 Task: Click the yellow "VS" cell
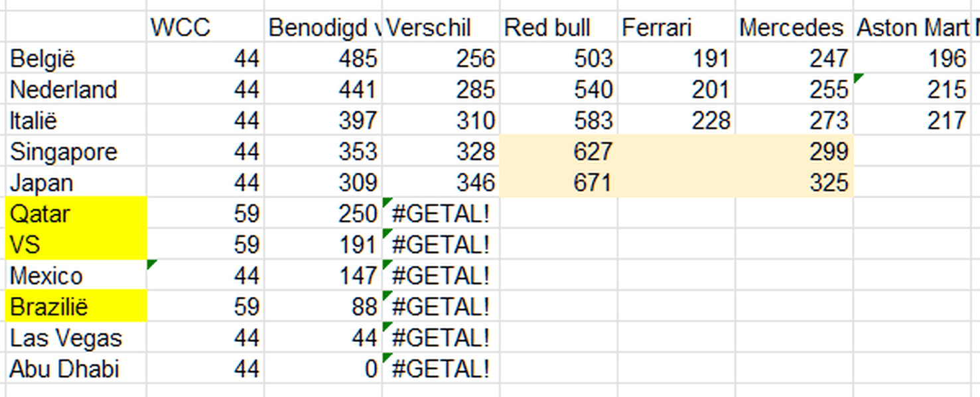click(x=76, y=245)
